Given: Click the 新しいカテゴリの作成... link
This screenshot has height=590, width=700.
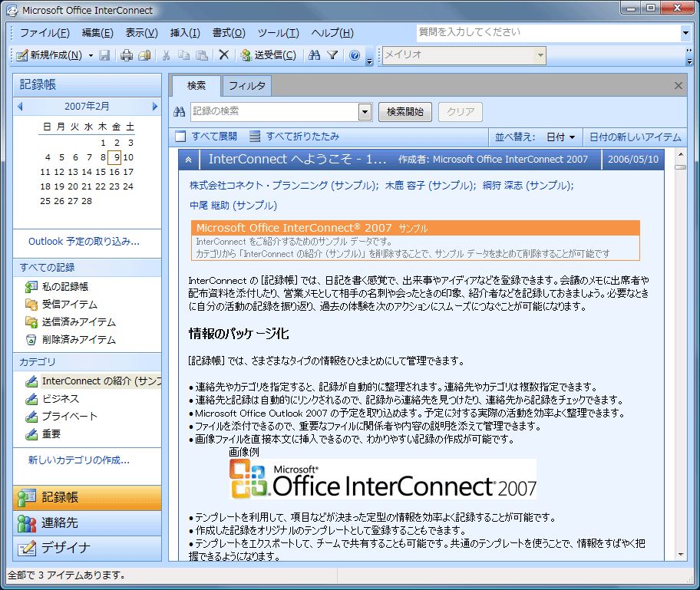Looking at the screenshot, I should pyautogui.click(x=79, y=460).
